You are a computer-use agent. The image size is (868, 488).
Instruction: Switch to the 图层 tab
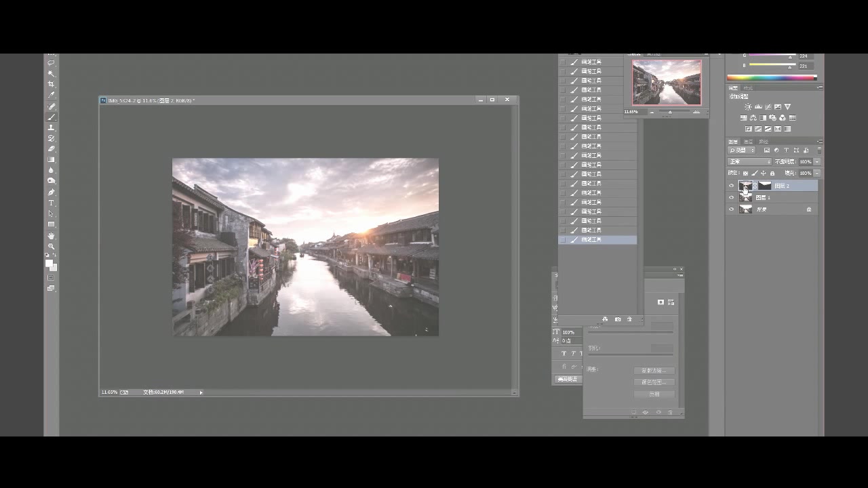[x=733, y=142]
